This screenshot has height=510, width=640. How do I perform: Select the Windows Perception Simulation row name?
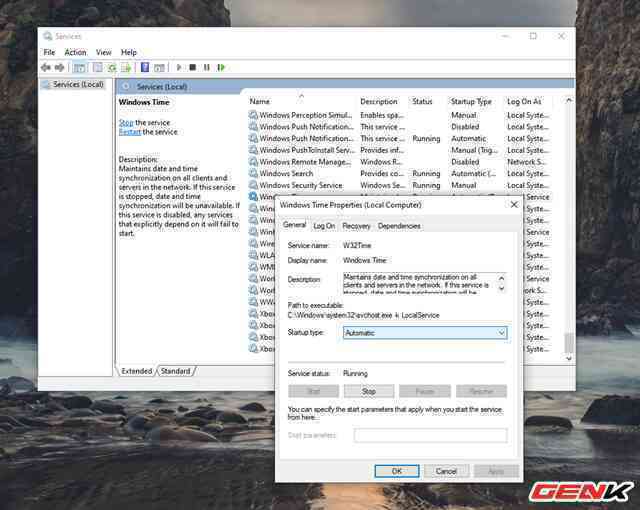(306, 115)
